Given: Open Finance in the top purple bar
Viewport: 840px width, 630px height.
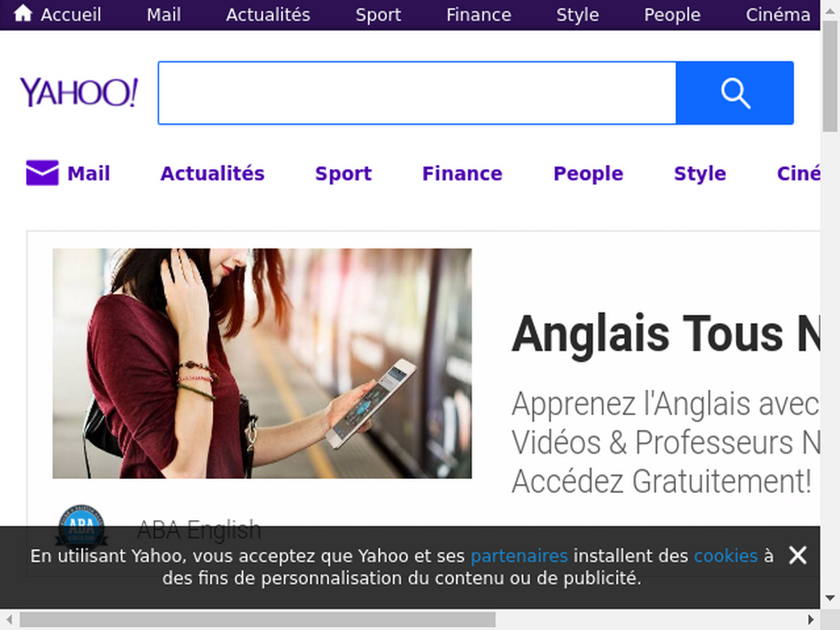Looking at the screenshot, I should click(x=478, y=15).
